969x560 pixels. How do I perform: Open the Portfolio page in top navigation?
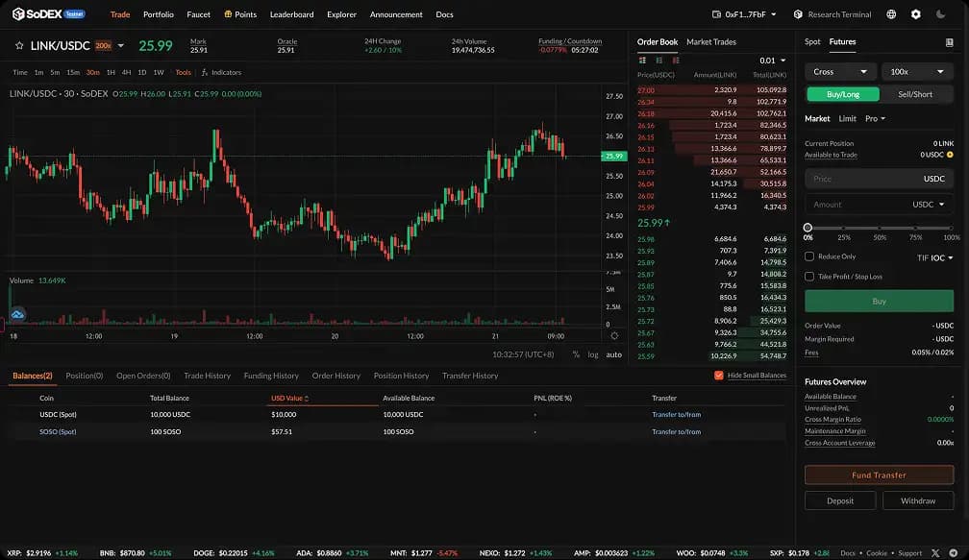click(x=159, y=14)
